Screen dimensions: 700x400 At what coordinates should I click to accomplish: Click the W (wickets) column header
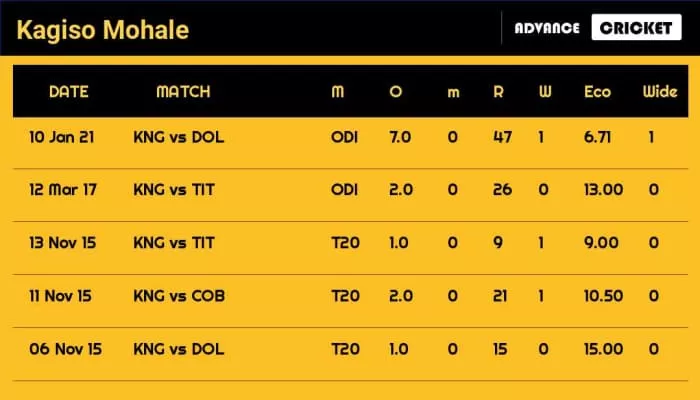[x=545, y=92]
